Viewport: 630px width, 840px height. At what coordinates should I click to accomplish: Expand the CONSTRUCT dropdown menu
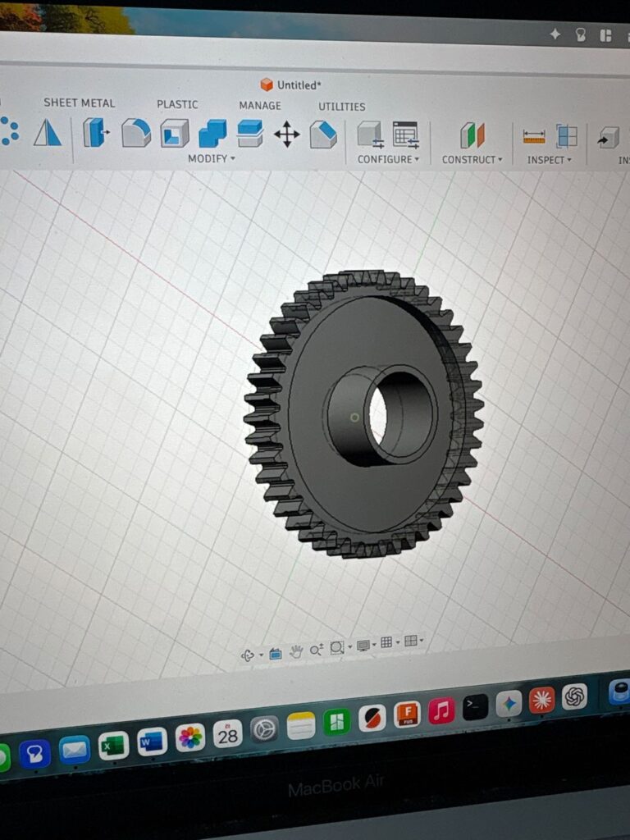tap(472, 160)
